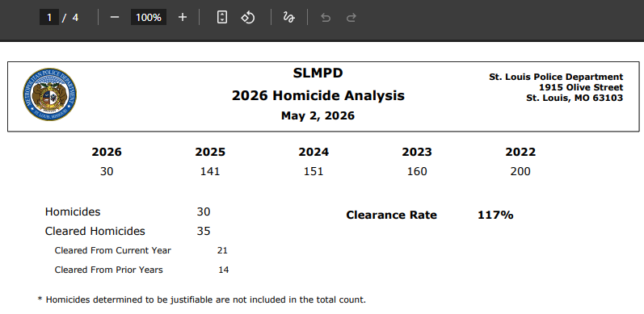Click the justifiable homicides footnote
Image resolution: width=644 pixels, height=314 pixels.
tap(202, 299)
